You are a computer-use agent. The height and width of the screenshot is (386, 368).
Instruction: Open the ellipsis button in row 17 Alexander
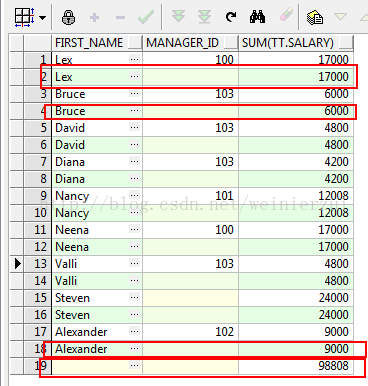[x=134, y=331]
